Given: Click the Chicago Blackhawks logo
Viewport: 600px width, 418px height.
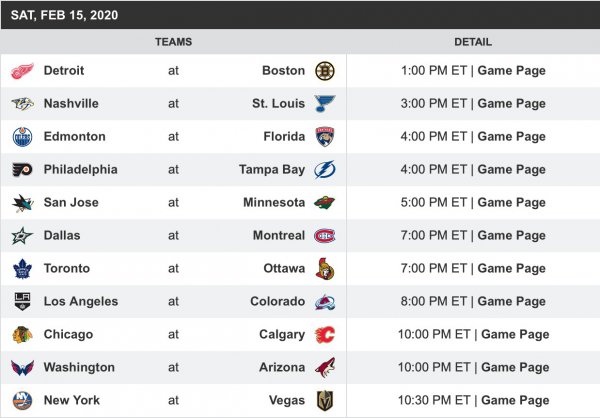Looking at the screenshot, I should pyautogui.click(x=22, y=335).
